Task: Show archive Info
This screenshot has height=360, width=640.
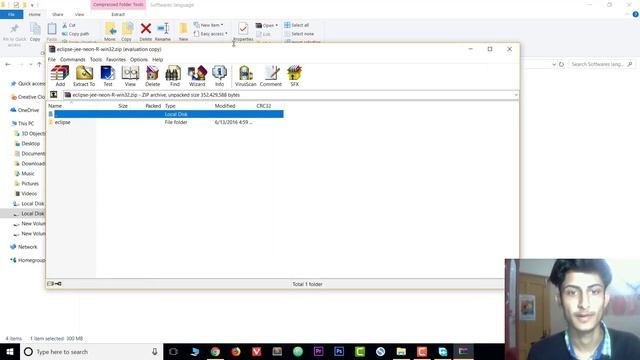Action: [219, 76]
